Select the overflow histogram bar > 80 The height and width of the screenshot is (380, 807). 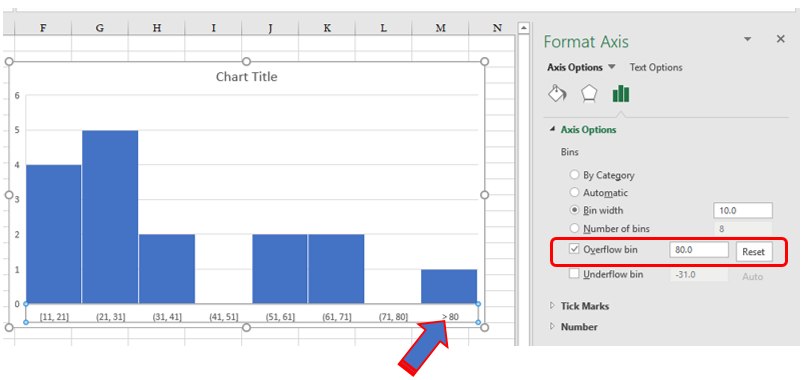(449, 286)
